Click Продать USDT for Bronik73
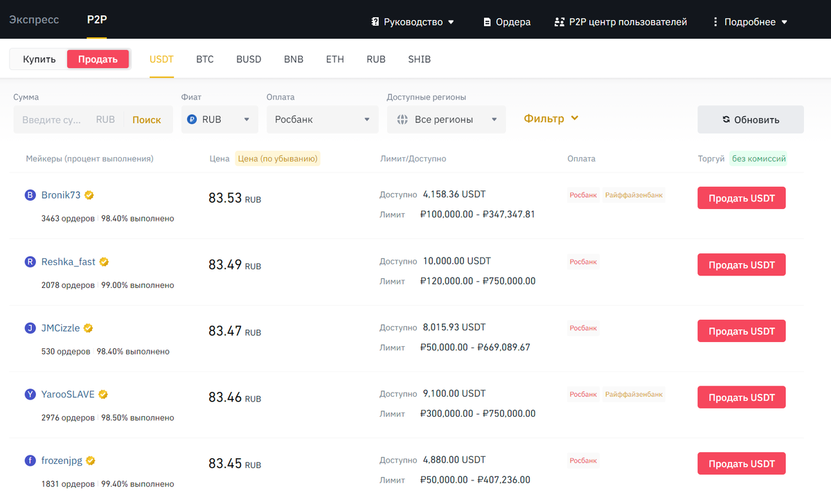Screen dimensions: 831x504 (x=742, y=198)
